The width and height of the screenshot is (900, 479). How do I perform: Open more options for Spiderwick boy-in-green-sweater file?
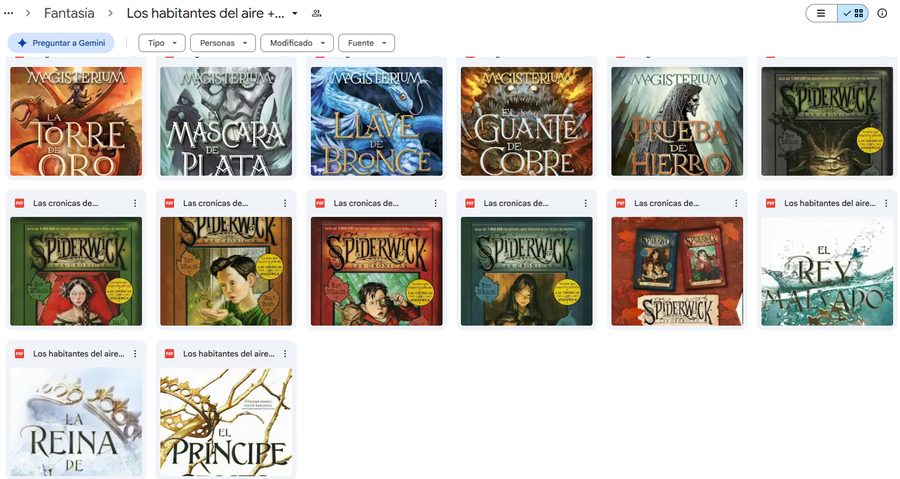tap(285, 203)
